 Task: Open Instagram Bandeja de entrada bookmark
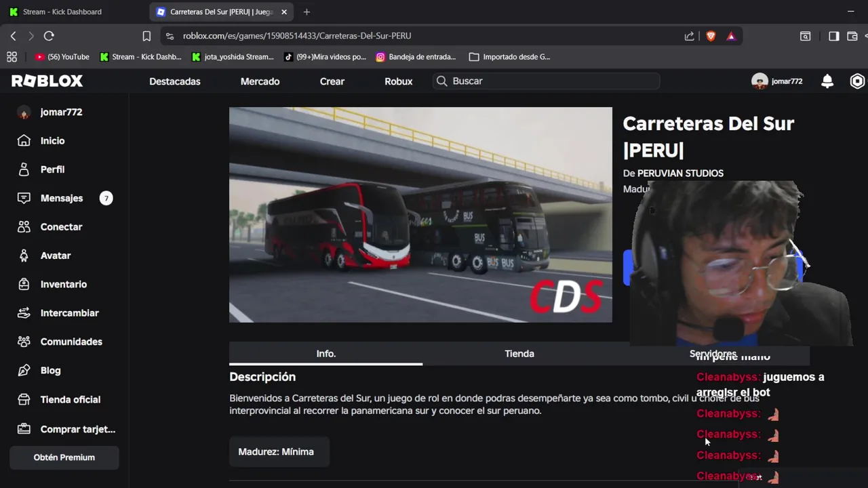(416, 57)
